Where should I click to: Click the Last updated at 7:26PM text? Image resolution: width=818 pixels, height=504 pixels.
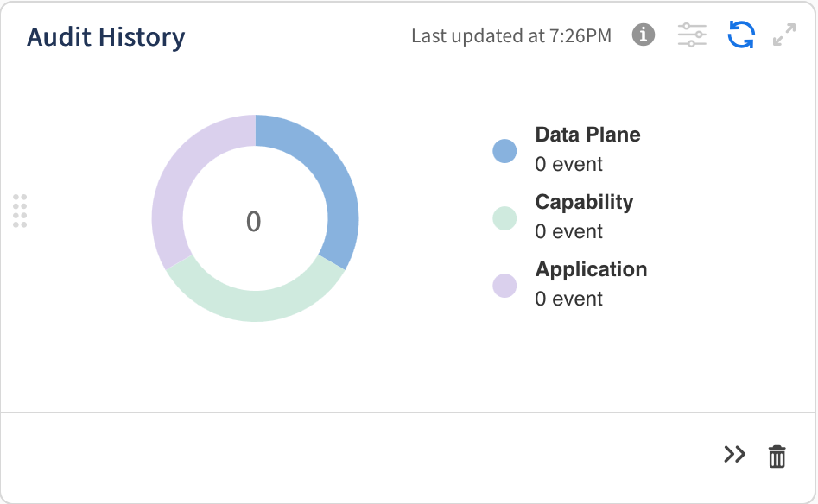pyautogui.click(x=510, y=36)
